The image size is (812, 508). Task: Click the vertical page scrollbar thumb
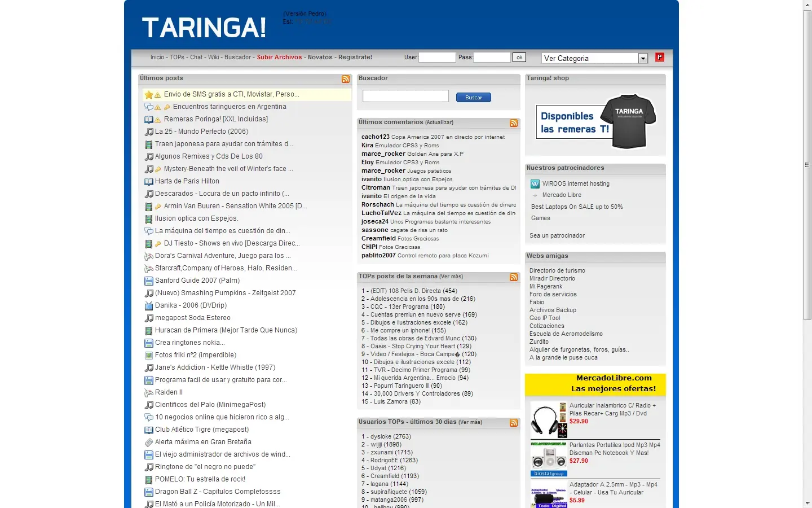pyautogui.click(x=807, y=165)
